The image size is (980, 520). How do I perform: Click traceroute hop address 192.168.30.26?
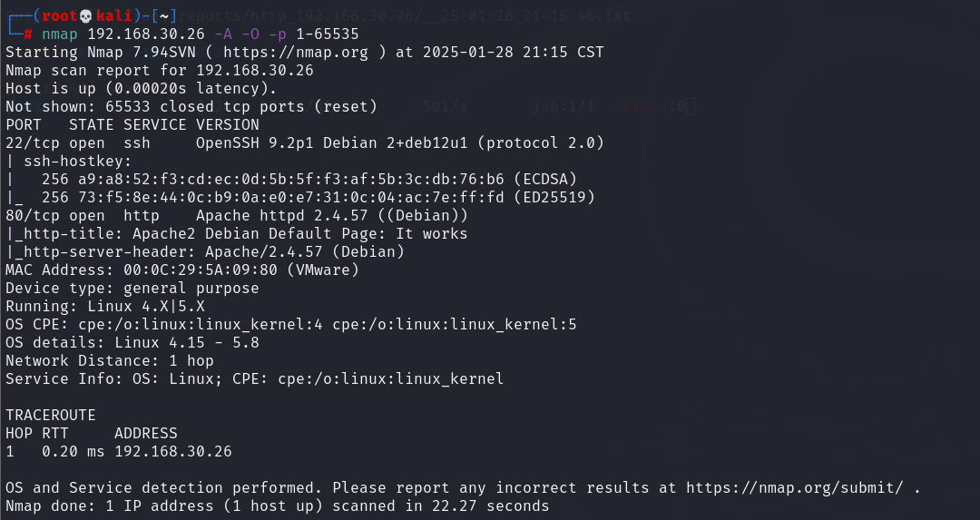coord(173,451)
